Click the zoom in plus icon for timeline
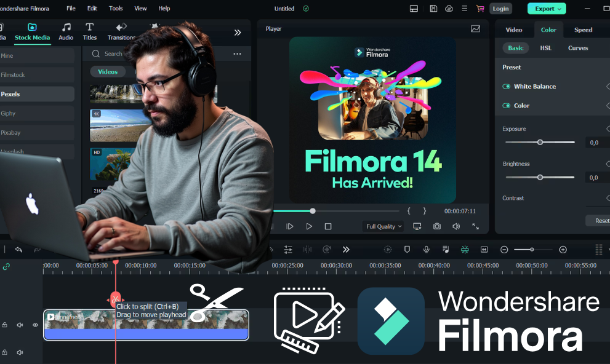Image resolution: width=610 pixels, height=364 pixels. tap(563, 250)
